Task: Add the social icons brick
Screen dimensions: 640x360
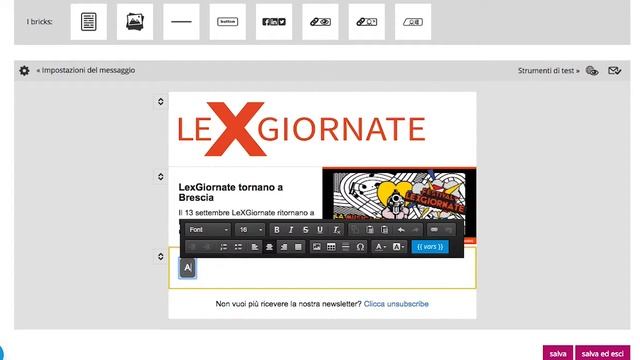Action: (274, 22)
